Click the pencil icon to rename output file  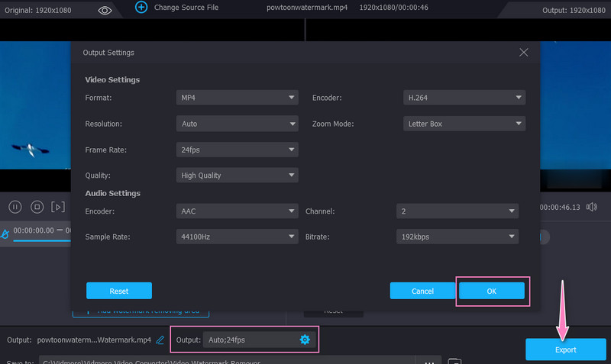click(160, 340)
